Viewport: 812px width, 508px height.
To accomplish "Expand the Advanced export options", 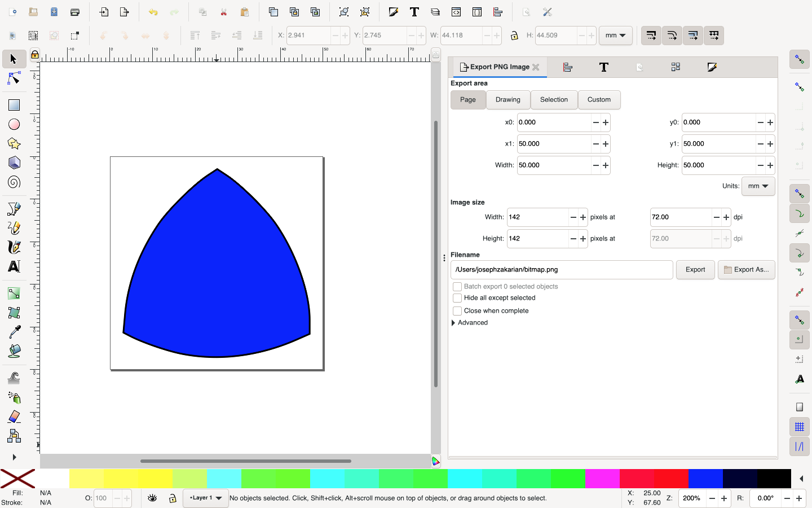I will point(470,322).
